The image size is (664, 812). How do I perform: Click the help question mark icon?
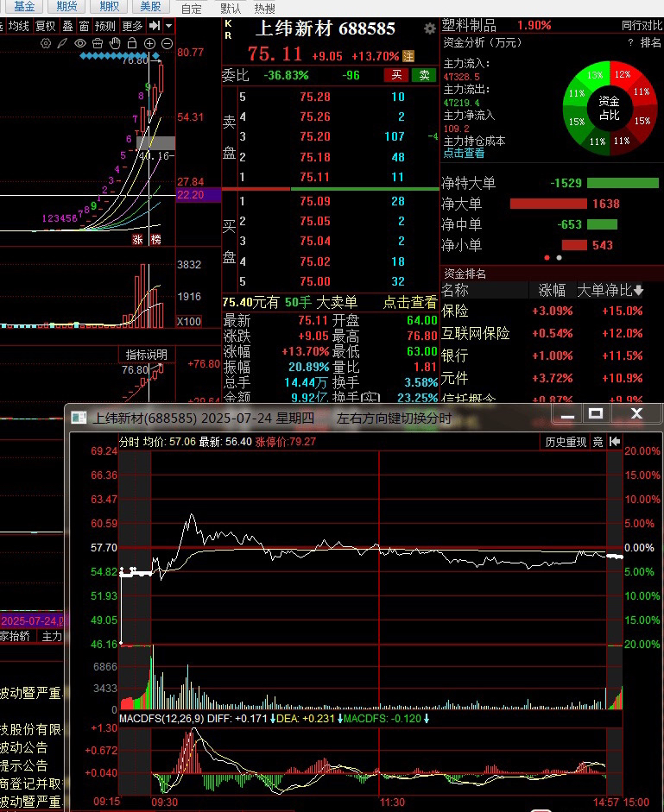pyautogui.click(x=630, y=42)
